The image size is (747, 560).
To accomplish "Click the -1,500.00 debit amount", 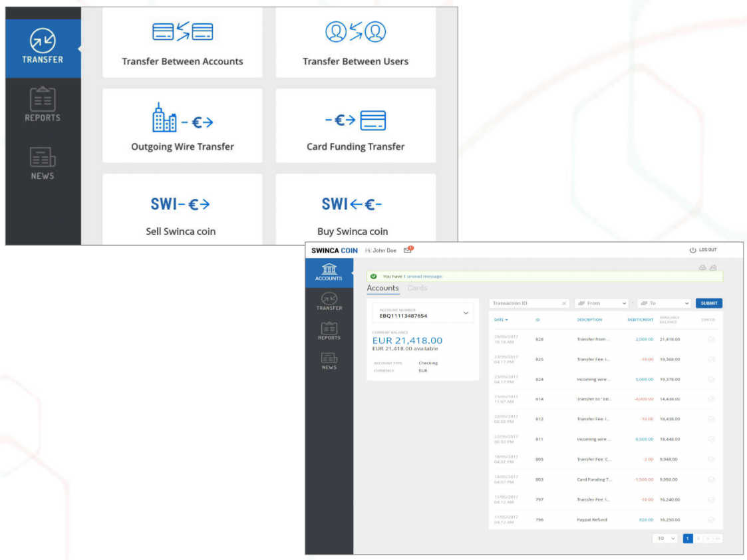I will click(643, 480).
